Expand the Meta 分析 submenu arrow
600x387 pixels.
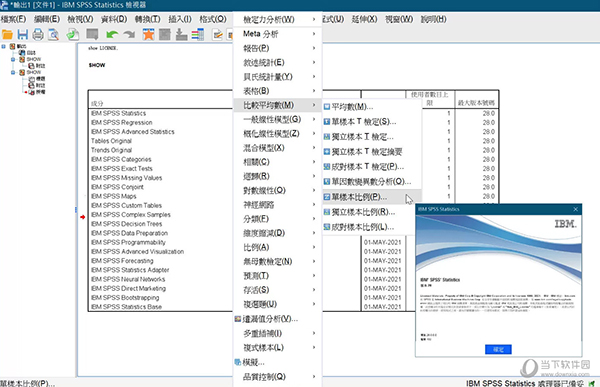[x=314, y=34]
